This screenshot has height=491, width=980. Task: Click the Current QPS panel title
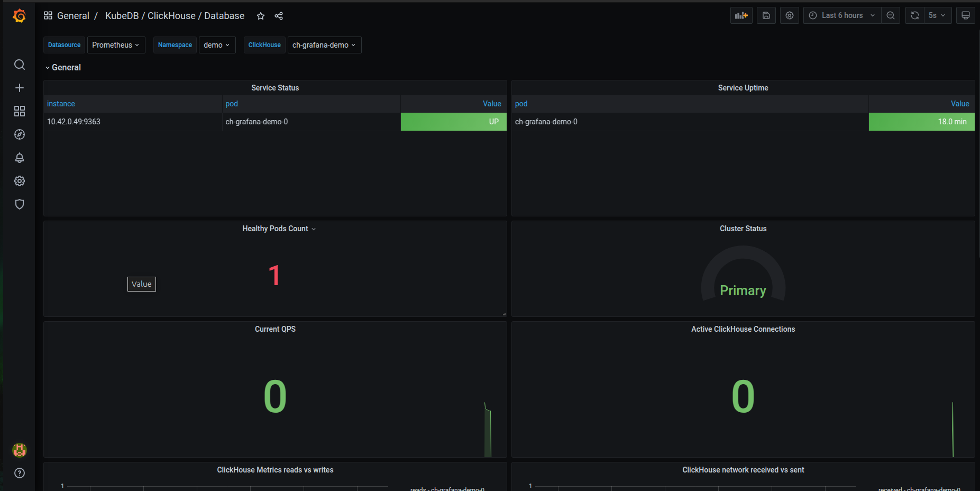click(275, 329)
